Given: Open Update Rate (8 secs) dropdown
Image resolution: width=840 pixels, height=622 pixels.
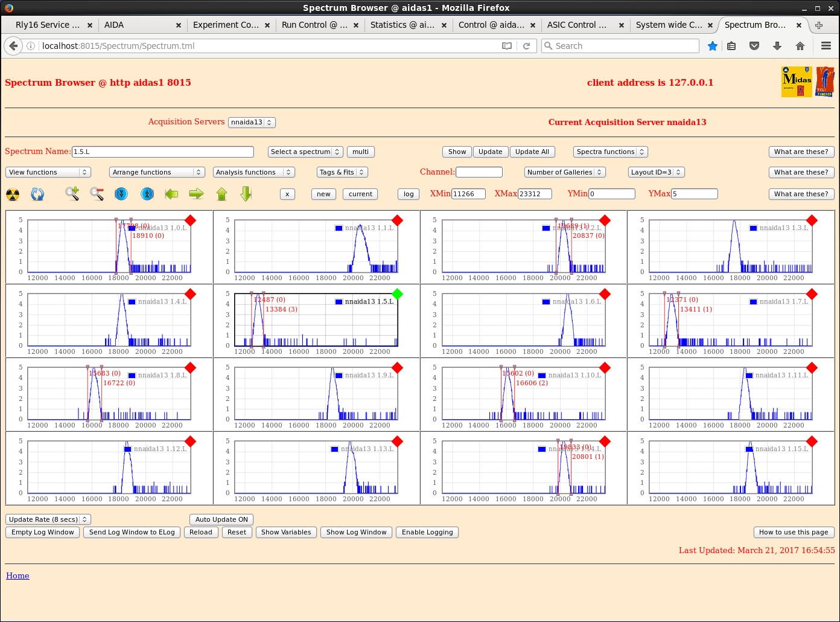Looking at the screenshot, I should (48, 519).
